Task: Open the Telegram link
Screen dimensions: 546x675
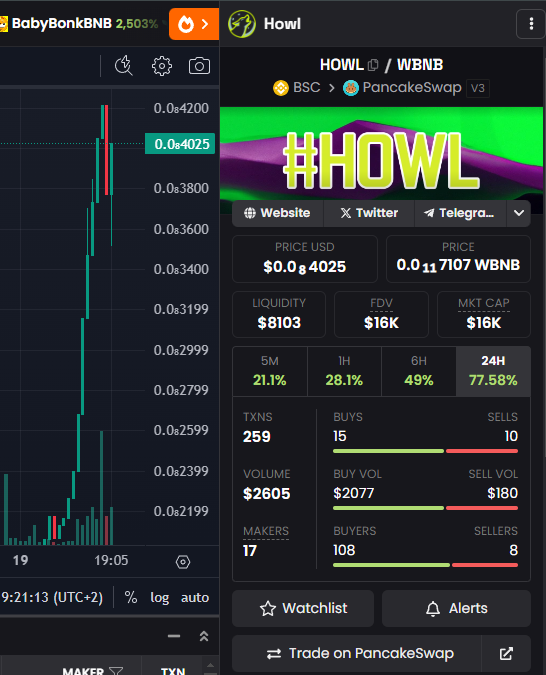Action: (x=460, y=213)
